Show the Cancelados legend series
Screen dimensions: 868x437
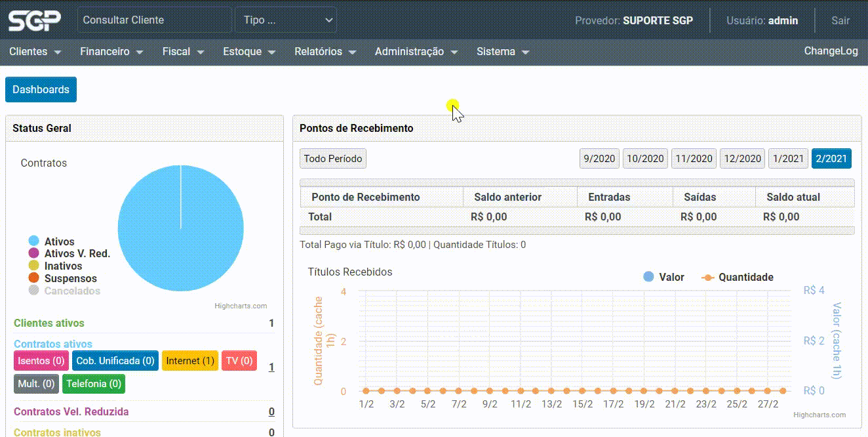point(64,291)
